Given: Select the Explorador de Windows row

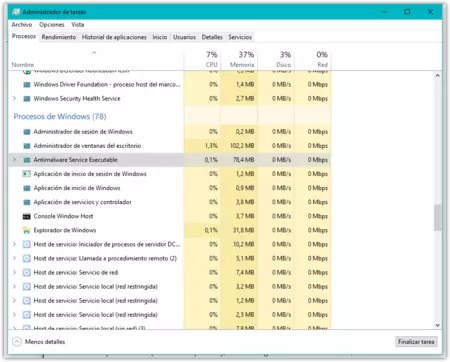Looking at the screenshot, I should click(170, 230).
